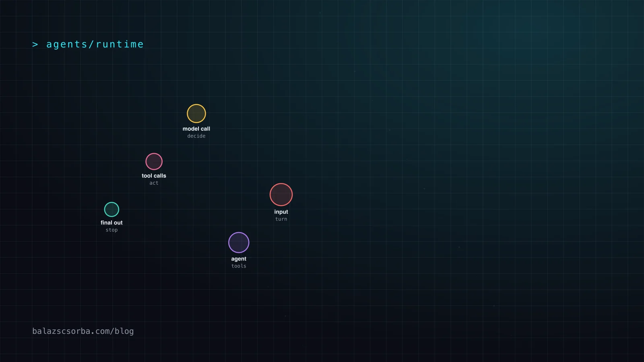Image resolution: width=644 pixels, height=362 pixels.
Task: Click the purple agent node circle
Action: pos(239,243)
